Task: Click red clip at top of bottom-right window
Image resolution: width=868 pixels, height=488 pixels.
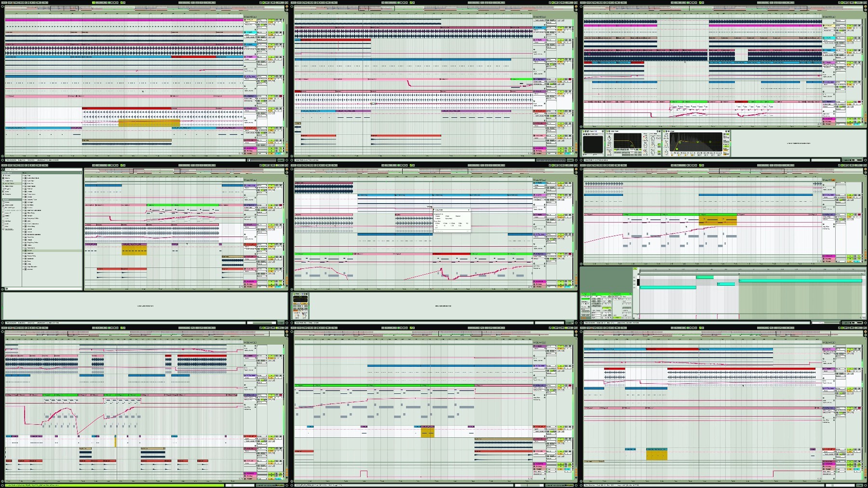Action: 672,349
